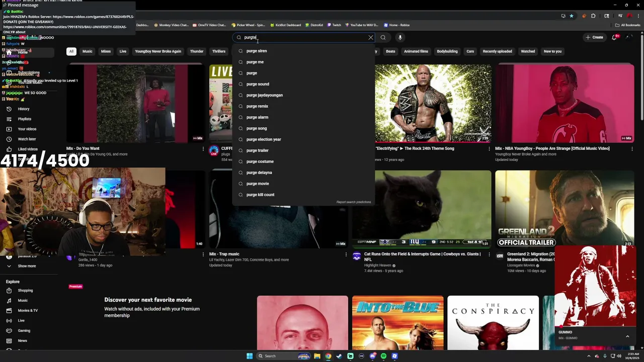The height and width of the screenshot is (362, 644).
Task: Select the Beats filter chip
Action: (390, 51)
